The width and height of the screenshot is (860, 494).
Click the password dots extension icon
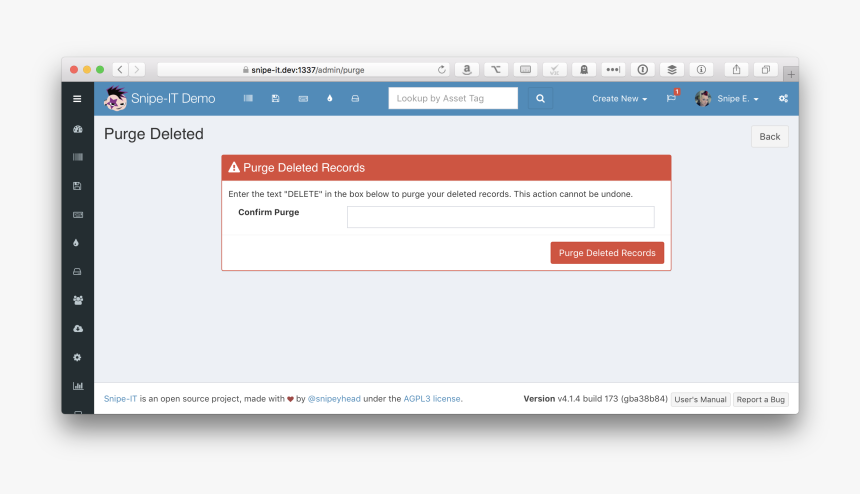[x=613, y=70]
